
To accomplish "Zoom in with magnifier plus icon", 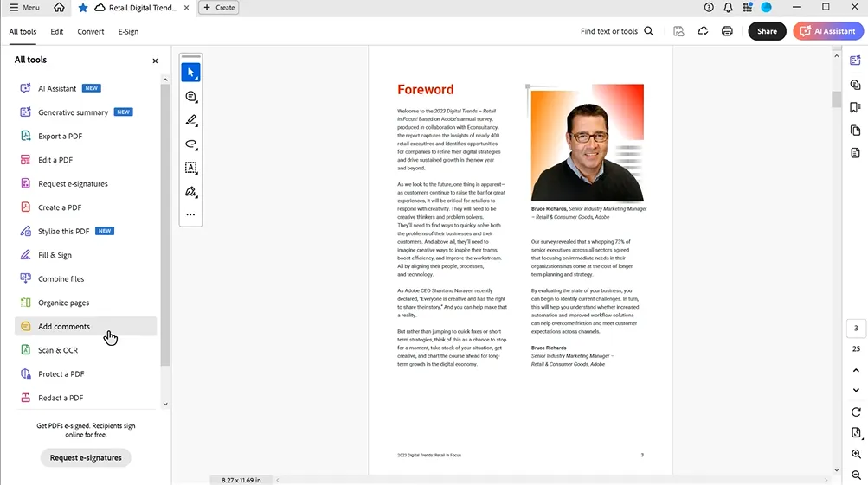I will tap(857, 455).
